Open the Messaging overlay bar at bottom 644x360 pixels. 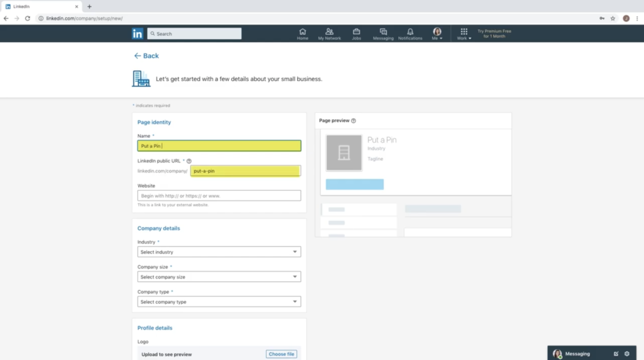pos(592,354)
